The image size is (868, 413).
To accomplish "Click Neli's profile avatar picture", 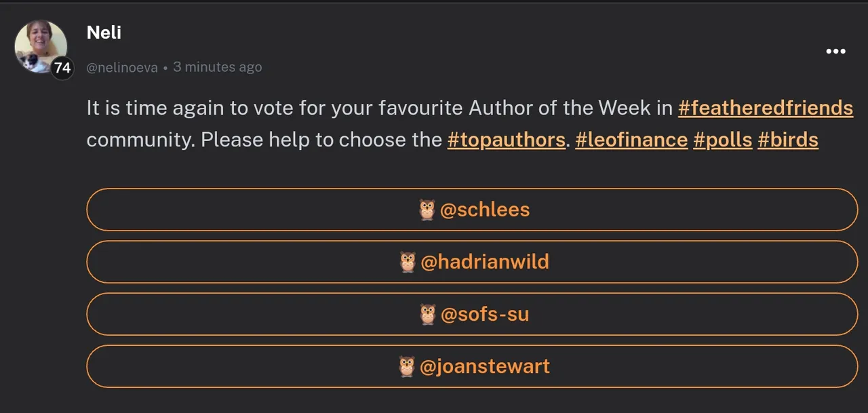I will click(39, 44).
